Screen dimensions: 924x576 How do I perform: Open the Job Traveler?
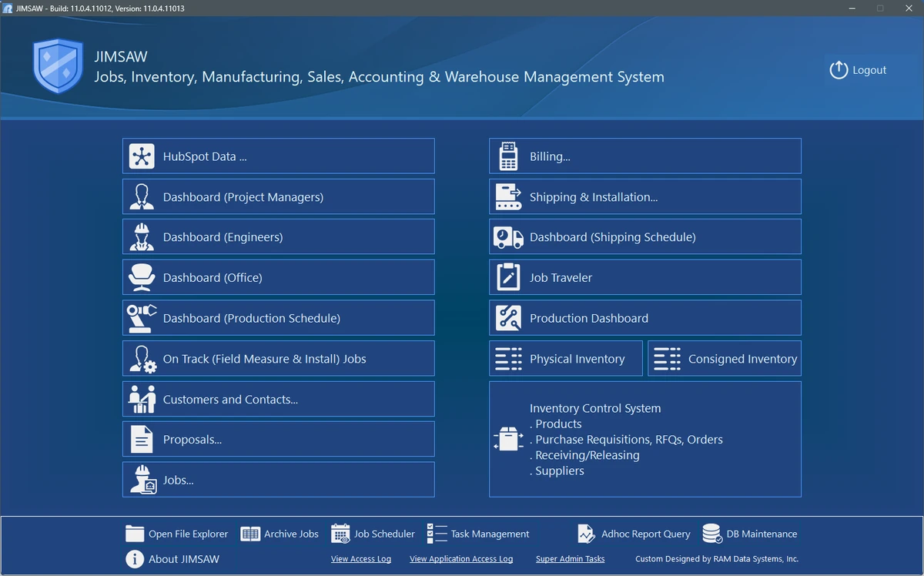click(645, 277)
